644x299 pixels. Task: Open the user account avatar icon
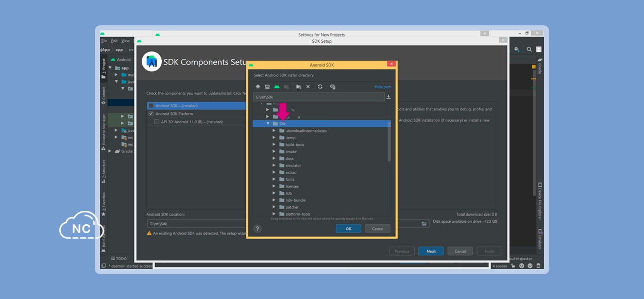[538, 49]
